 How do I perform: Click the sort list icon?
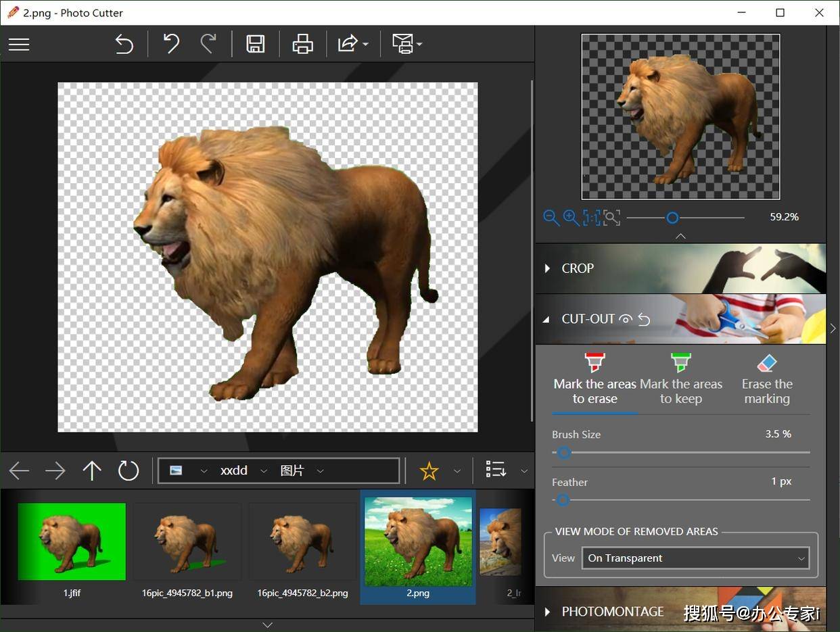[x=496, y=470]
